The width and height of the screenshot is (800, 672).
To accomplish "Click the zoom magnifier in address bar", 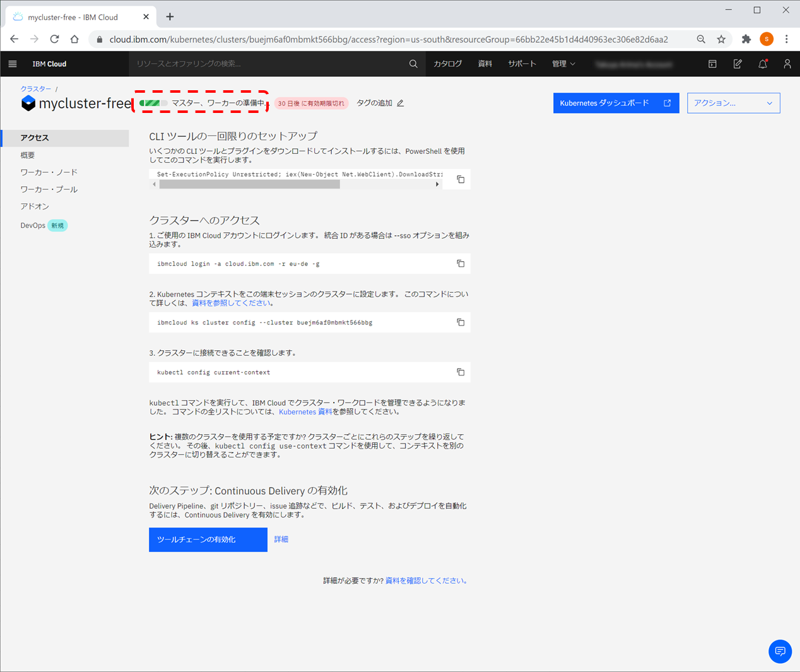I will [701, 39].
